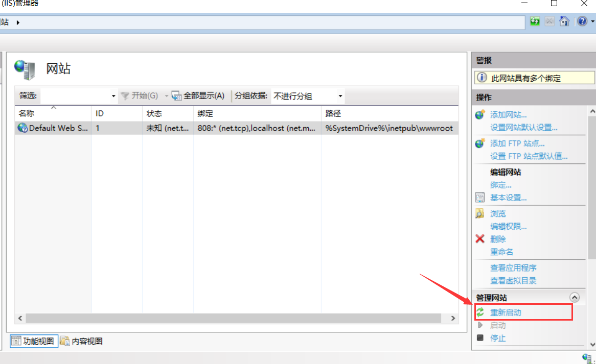The image size is (596, 364).
Task: Click 编辑权限... link
Action: pyautogui.click(x=508, y=227)
